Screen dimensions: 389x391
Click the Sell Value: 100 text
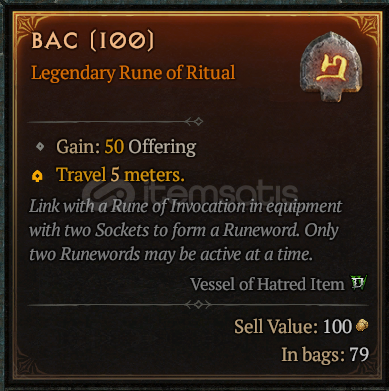(x=293, y=326)
